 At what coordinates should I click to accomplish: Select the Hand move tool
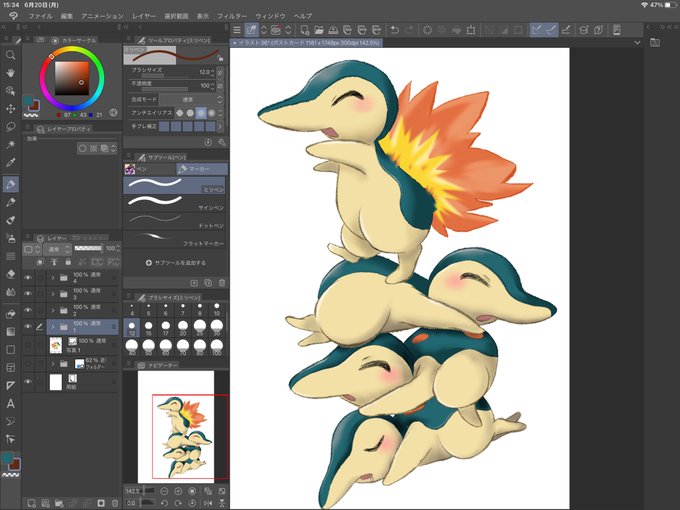pyautogui.click(x=10, y=73)
